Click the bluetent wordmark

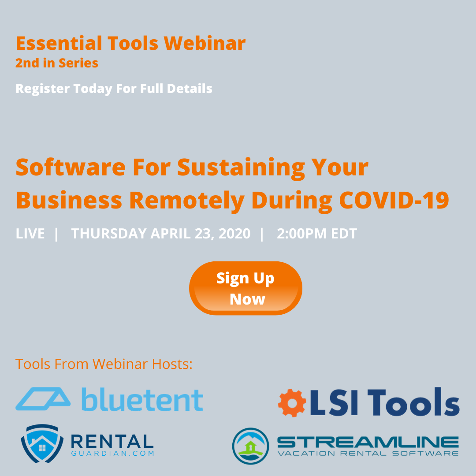142,399
